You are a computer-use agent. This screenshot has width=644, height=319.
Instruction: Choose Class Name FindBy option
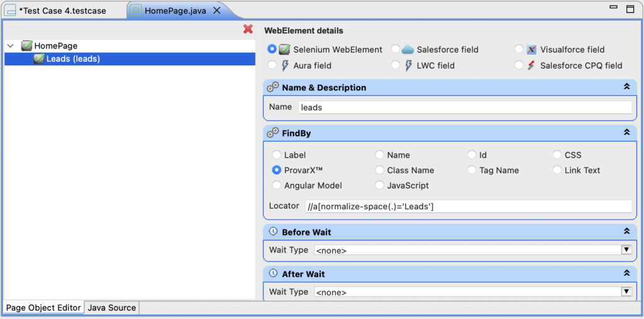point(380,170)
